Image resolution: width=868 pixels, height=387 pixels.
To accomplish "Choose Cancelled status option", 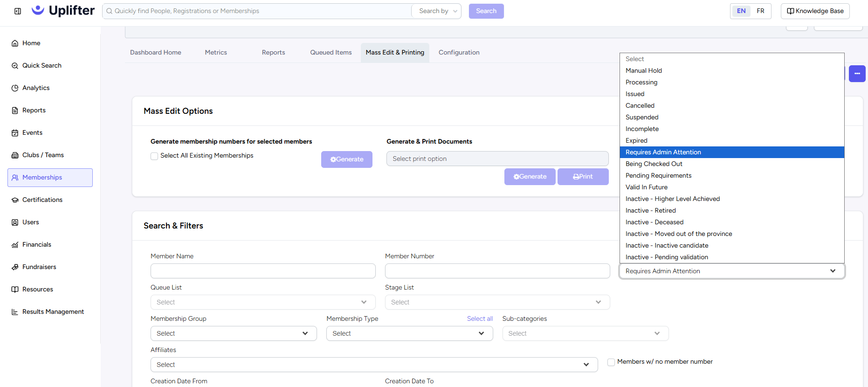I will (x=732, y=105).
